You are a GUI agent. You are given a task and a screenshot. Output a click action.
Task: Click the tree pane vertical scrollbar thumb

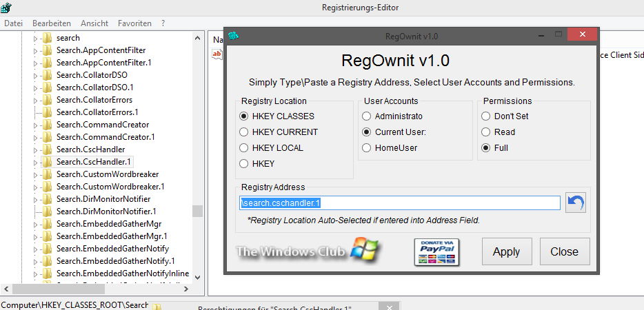coord(198,211)
